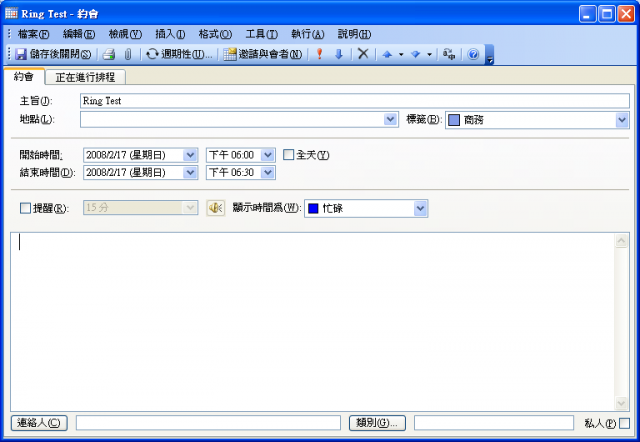
Task: Go to previous item with up arrow icon
Action: (x=387, y=54)
